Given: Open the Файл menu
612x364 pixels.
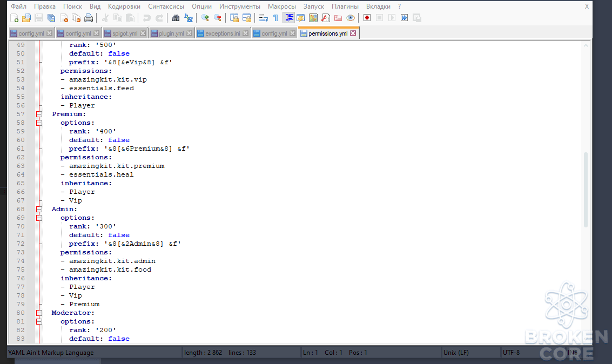Looking at the screenshot, I should 18,6.
